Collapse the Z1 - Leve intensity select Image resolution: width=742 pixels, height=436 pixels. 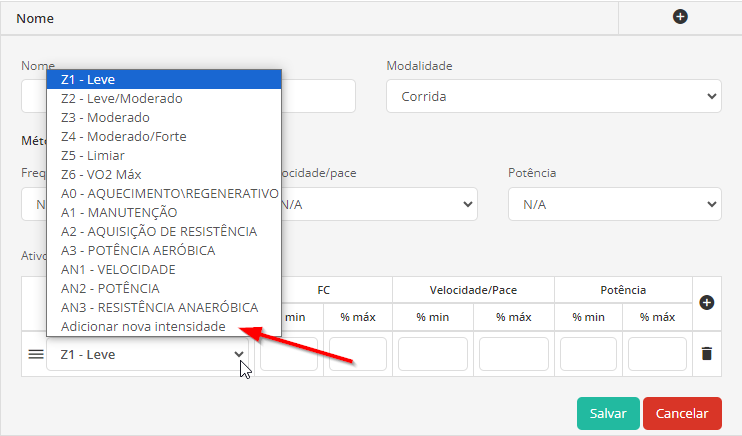[147, 354]
